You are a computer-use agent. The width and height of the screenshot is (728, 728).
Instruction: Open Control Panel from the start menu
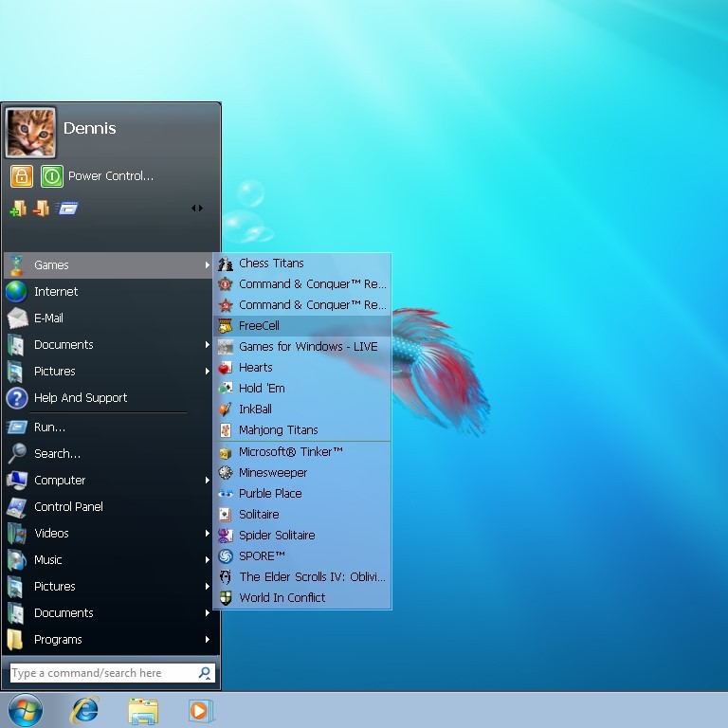click(x=68, y=507)
